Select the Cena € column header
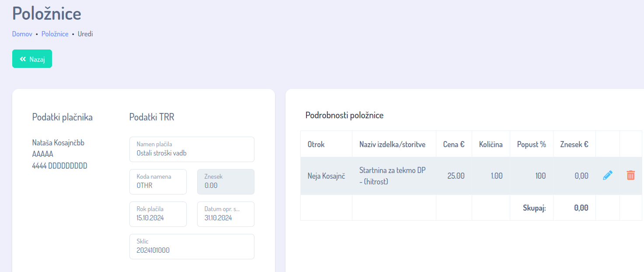This screenshot has width=644, height=272. click(453, 144)
